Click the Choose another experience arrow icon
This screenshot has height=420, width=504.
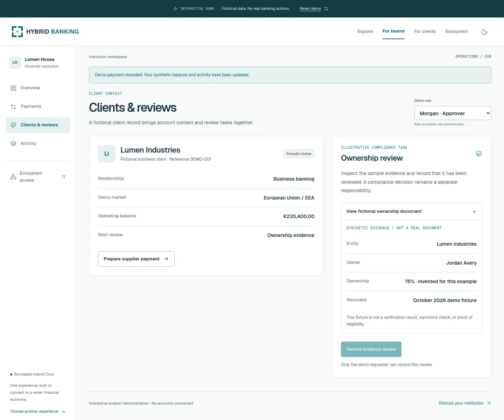(63, 412)
